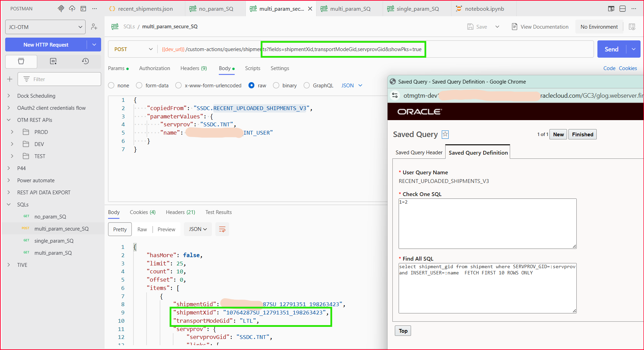The image size is (644, 350).
Task: Click the star icon next to Saved Query
Action: coord(445,134)
